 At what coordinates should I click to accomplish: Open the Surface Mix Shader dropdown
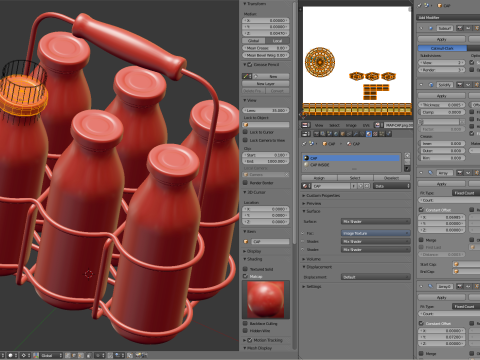tap(376, 221)
